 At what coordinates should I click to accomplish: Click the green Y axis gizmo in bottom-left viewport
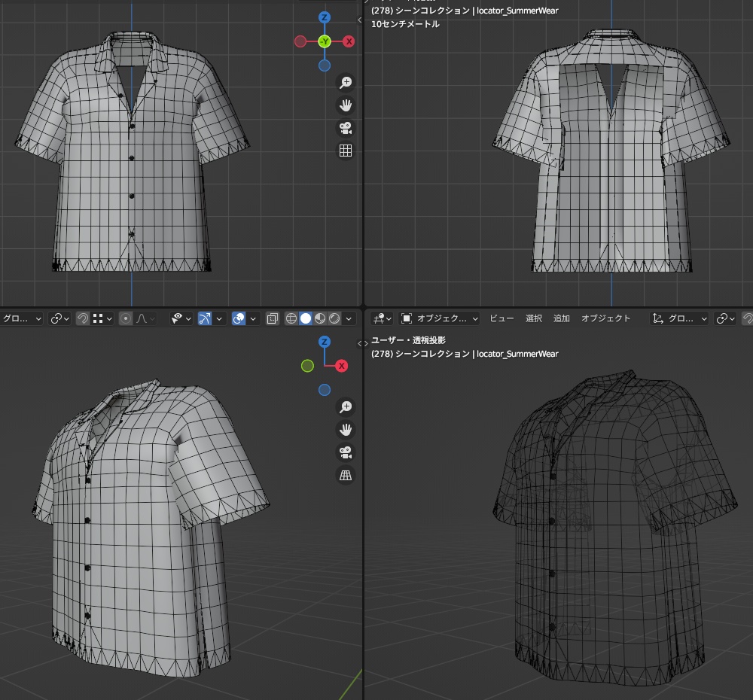click(307, 366)
